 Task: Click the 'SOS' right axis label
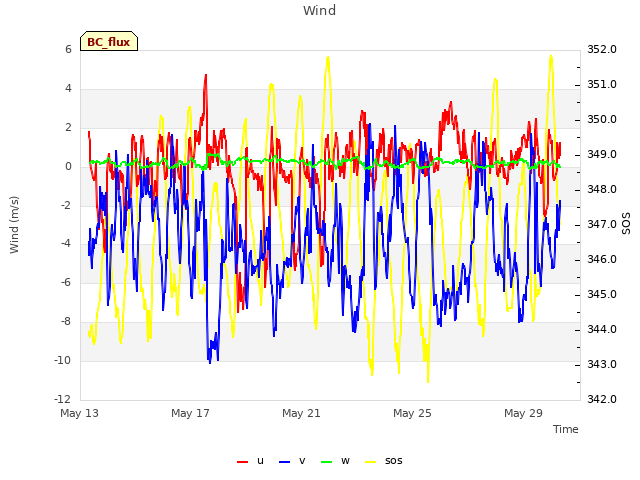[x=626, y=224]
